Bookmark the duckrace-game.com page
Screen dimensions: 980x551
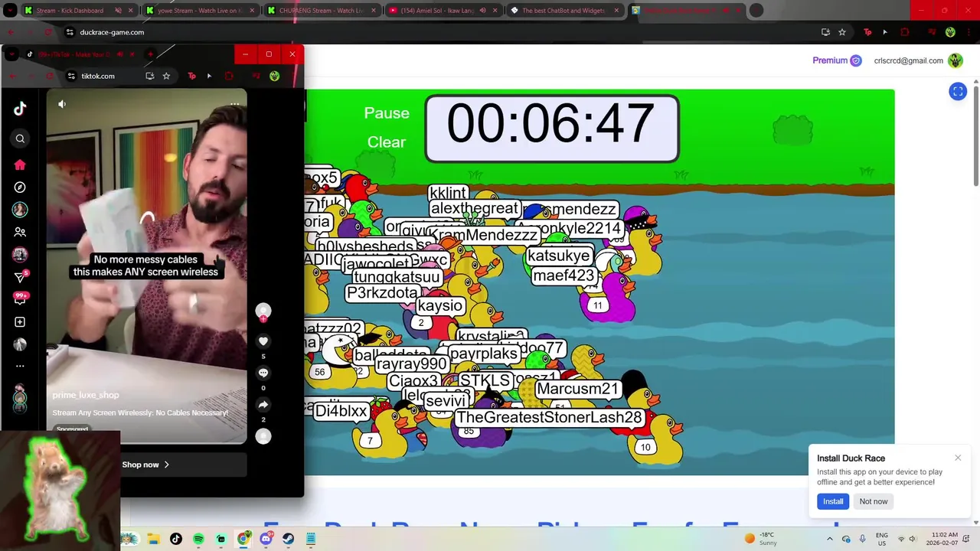coord(842,32)
